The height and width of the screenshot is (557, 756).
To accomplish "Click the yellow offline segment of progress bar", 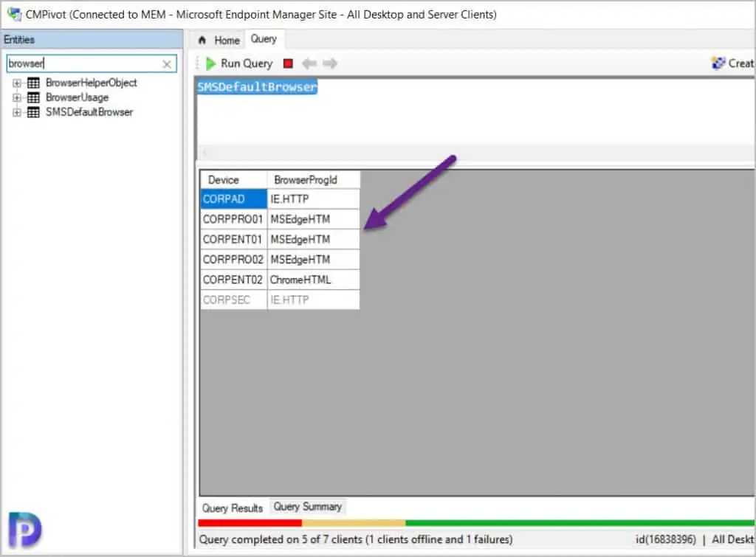I will coord(354,523).
